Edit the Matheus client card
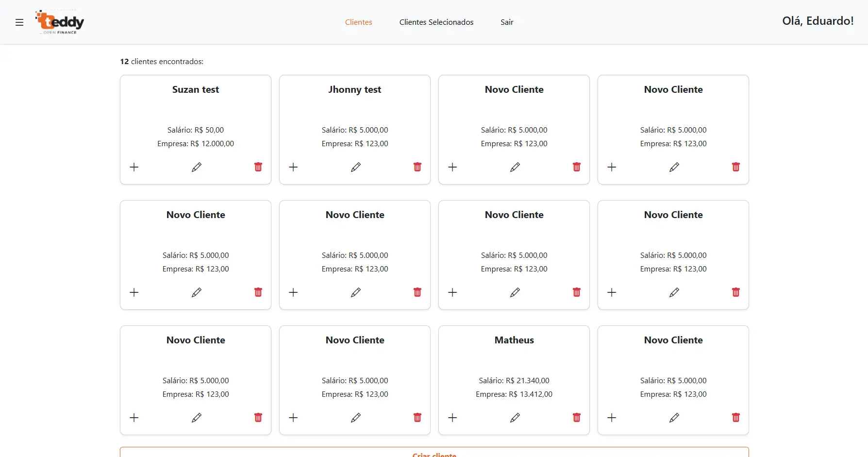This screenshot has width=868, height=457. [515, 418]
